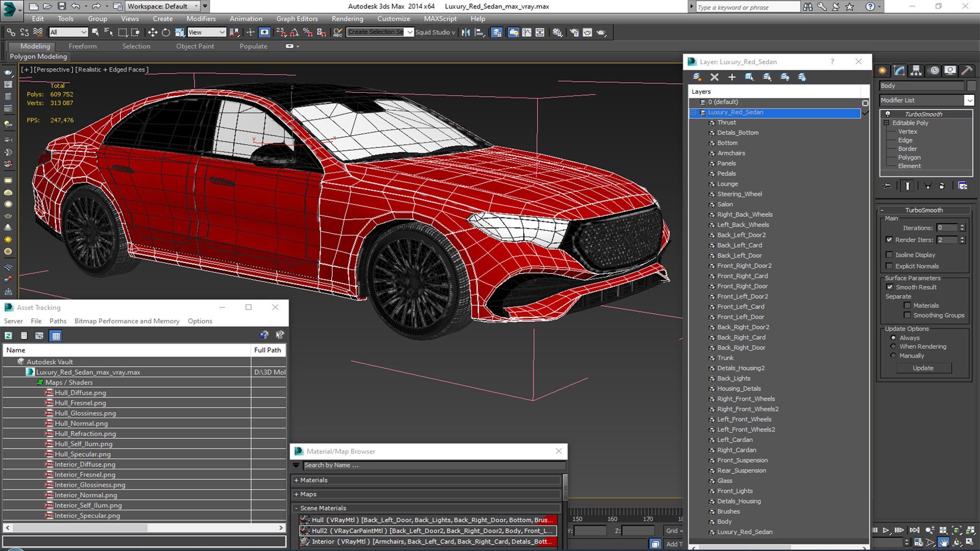
Task: Open the Mirror tool in main toolbar
Action: 465,32
